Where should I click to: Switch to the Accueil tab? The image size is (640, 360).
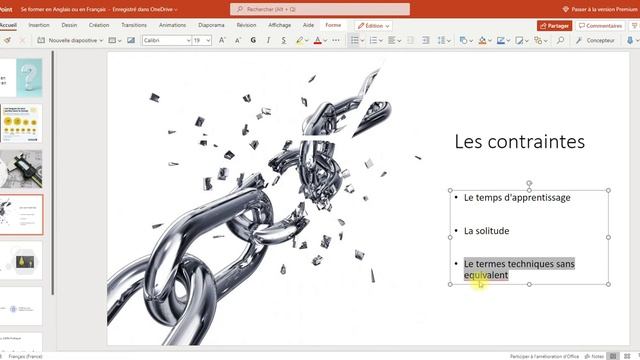coord(8,25)
